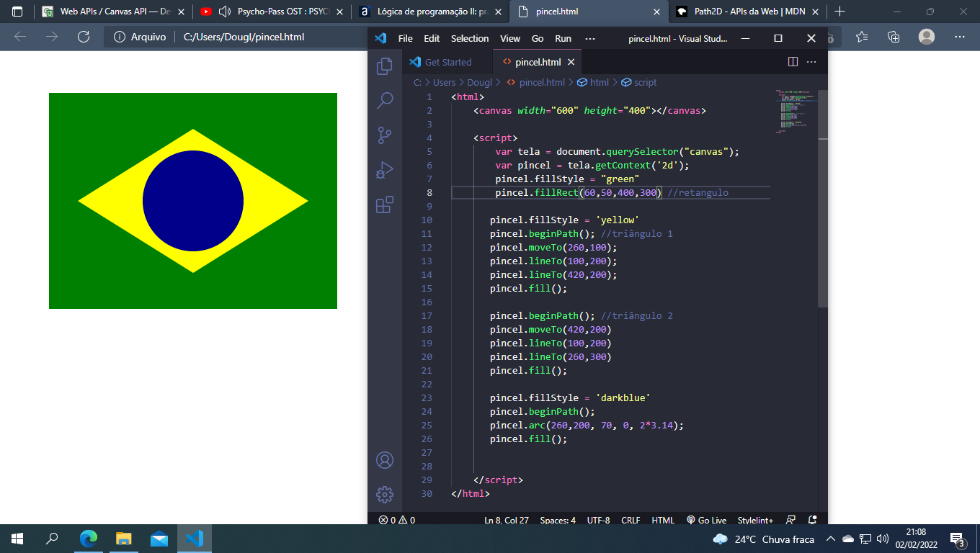Click the drawn Brazil flag canvas
Viewport: 980px width, 553px height.
pyautogui.click(x=193, y=201)
